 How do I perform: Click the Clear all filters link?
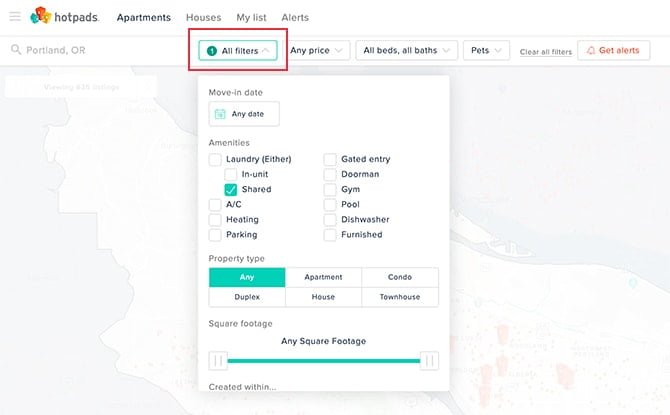click(x=545, y=51)
